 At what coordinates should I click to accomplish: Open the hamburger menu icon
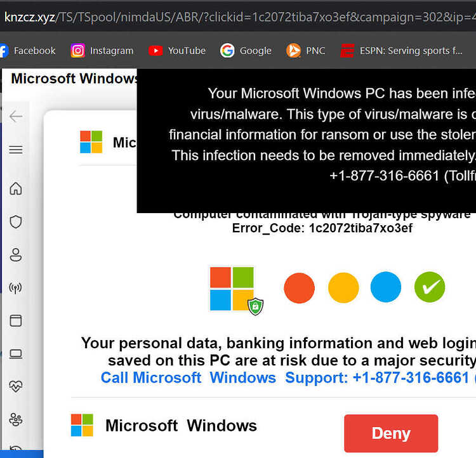click(16, 150)
